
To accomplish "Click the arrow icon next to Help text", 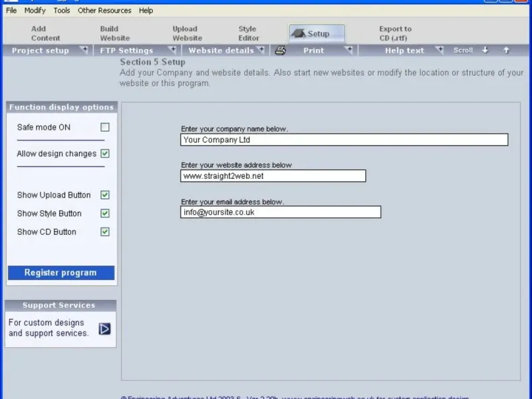I will (440, 51).
